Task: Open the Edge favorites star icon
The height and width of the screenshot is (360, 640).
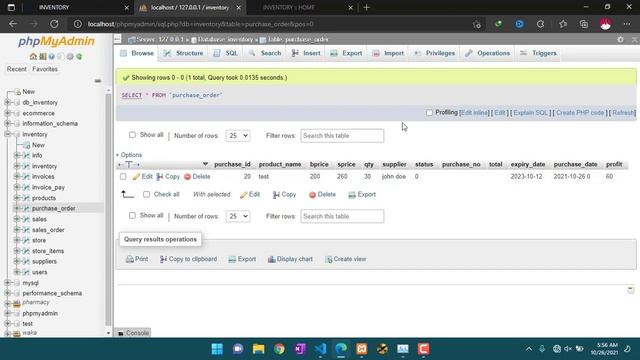Action: click(563, 24)
